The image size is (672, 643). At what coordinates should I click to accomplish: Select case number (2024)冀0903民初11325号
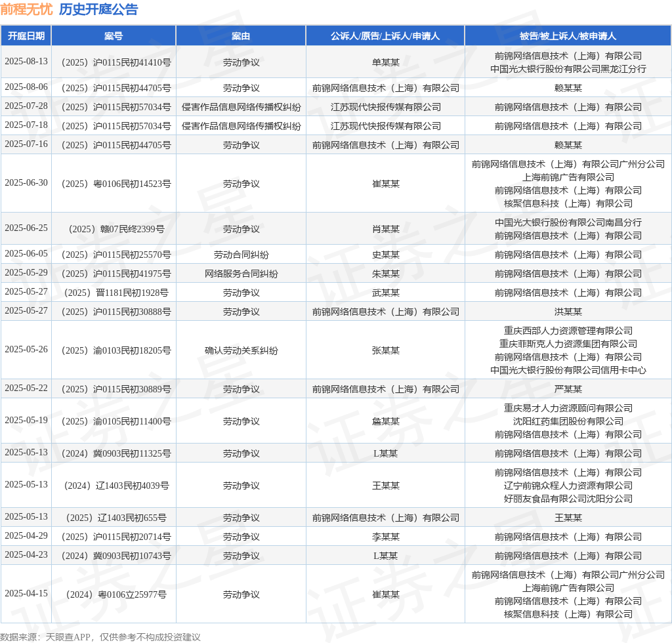(x=114, y=453)
